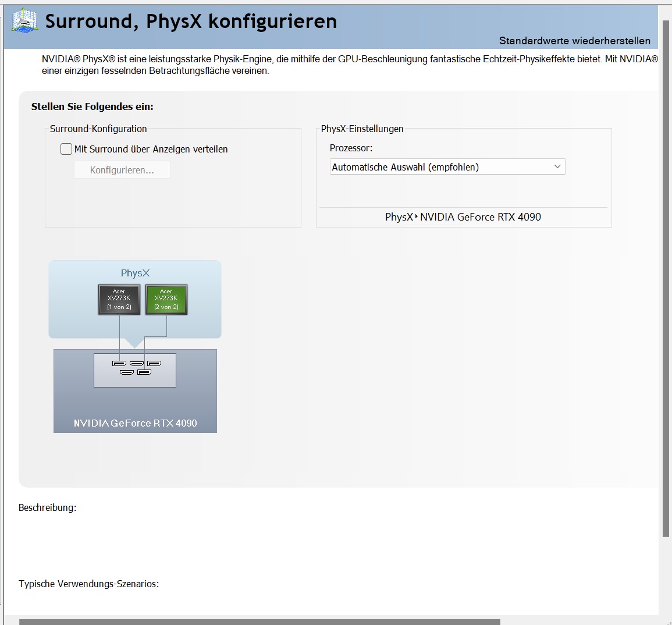Click the Konfigurieren... button

click(122, 170)
